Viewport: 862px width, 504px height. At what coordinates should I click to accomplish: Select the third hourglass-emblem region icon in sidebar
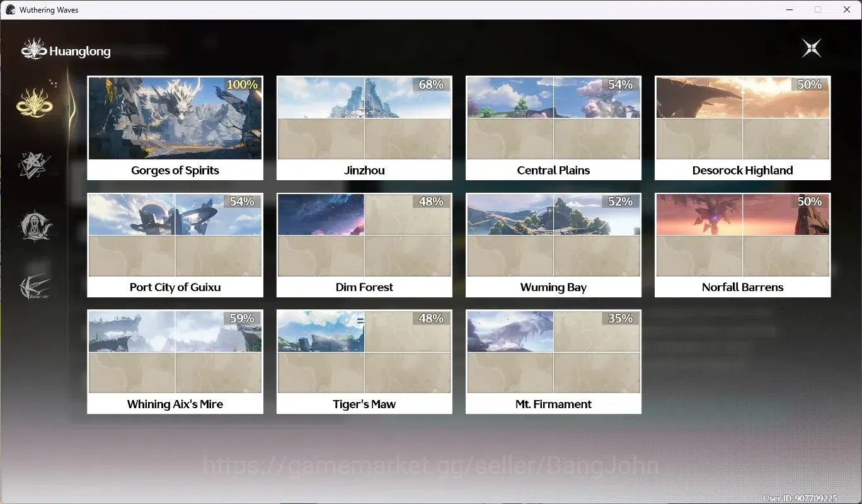[35, 226]
